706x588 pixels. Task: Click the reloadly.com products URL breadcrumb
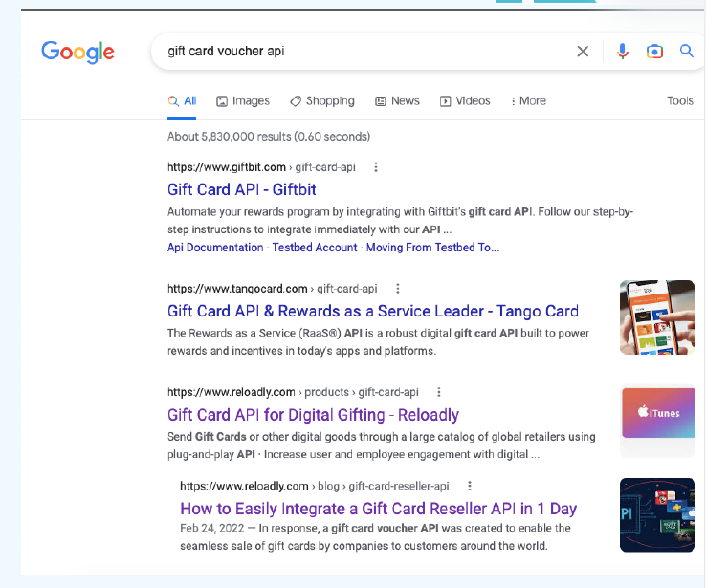(293, 392)
